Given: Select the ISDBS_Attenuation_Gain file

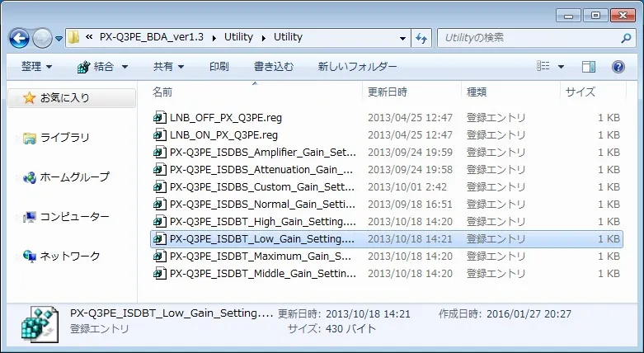Looking at the screenshot, I should point(261,170).
